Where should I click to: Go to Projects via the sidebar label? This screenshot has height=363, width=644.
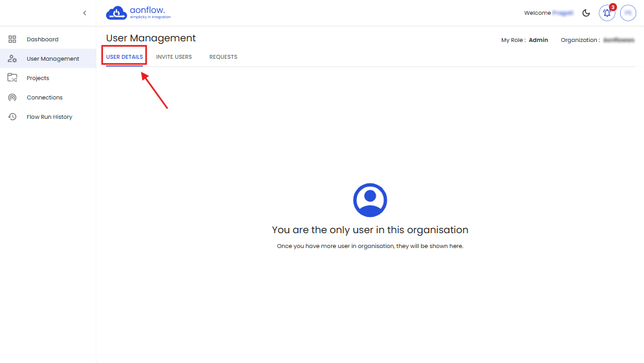pyautogui.click(x=38, y=78)
